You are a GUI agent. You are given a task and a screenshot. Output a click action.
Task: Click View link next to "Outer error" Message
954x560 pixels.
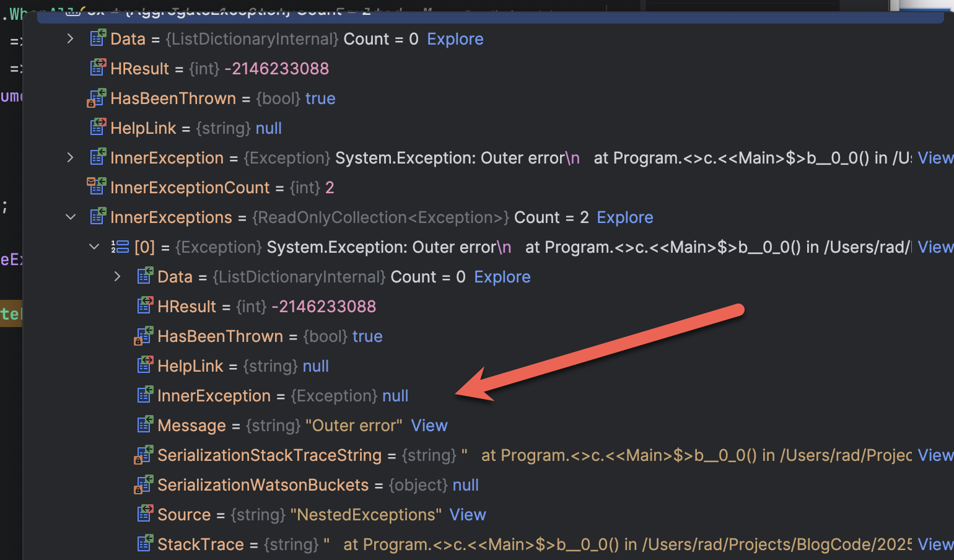point(429,426)
